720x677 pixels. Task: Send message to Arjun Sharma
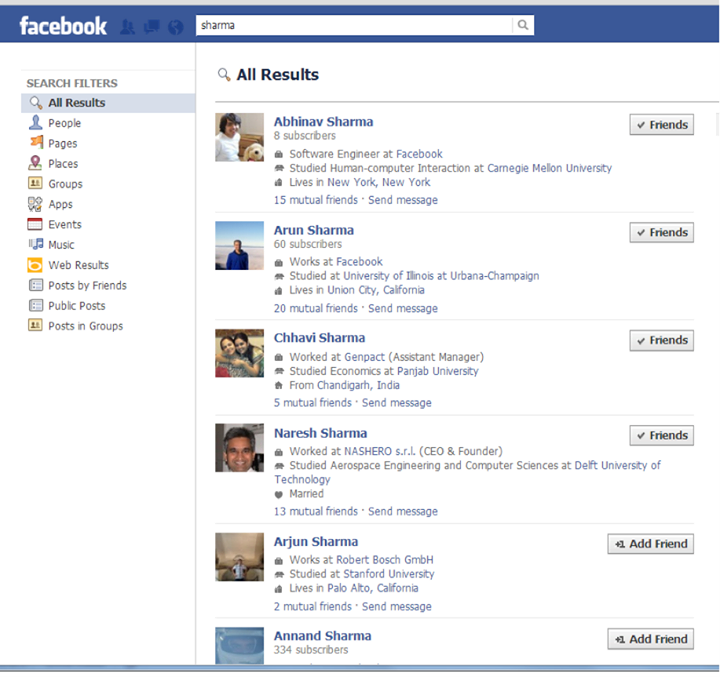pos(397,607)
